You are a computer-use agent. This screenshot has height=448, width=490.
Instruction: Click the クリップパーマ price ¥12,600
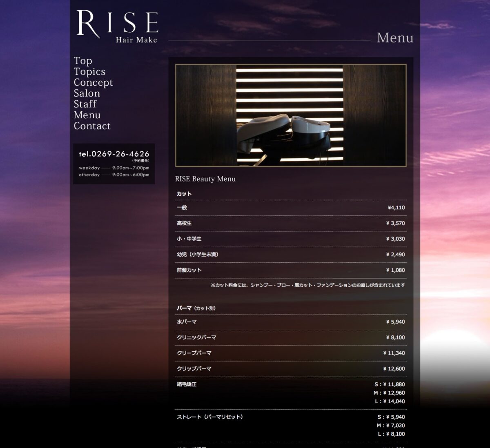pos(394,369)
